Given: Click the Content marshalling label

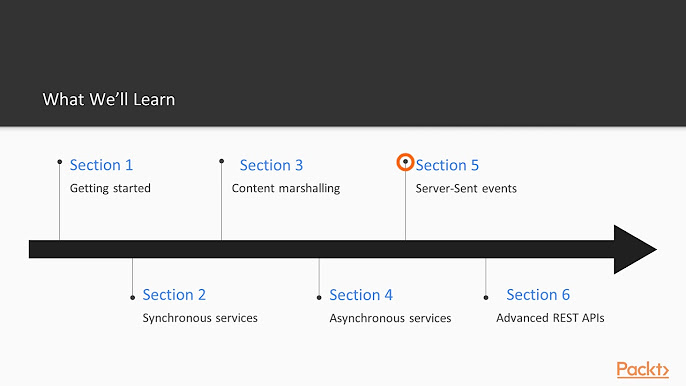Looking at the screenshot, I should click(x=286, y=188).
